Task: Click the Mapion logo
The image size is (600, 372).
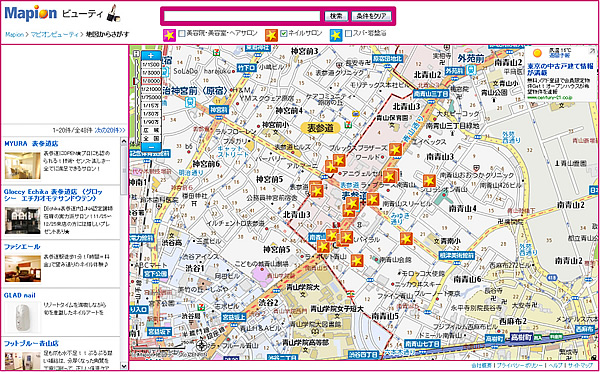Action: [x=30, y=14]
